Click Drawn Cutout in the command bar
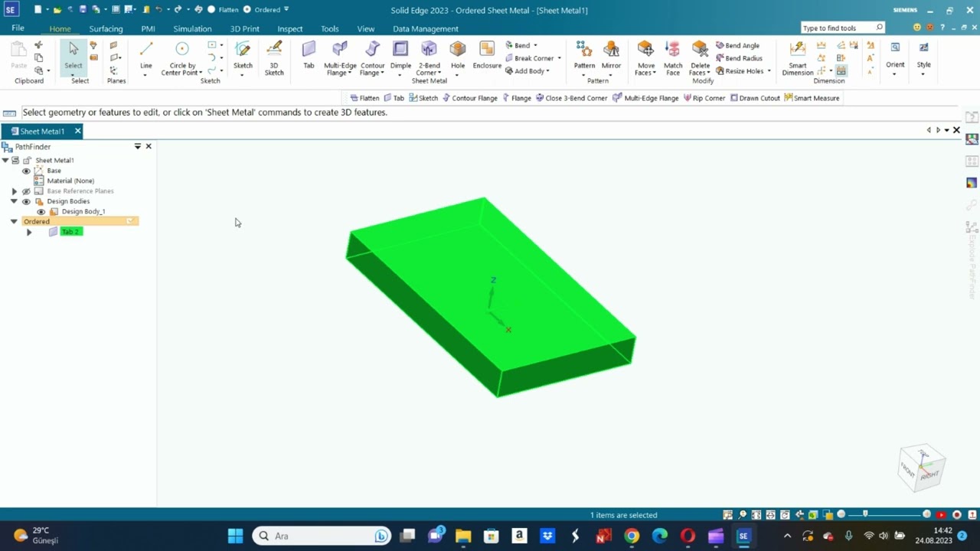 755,98
